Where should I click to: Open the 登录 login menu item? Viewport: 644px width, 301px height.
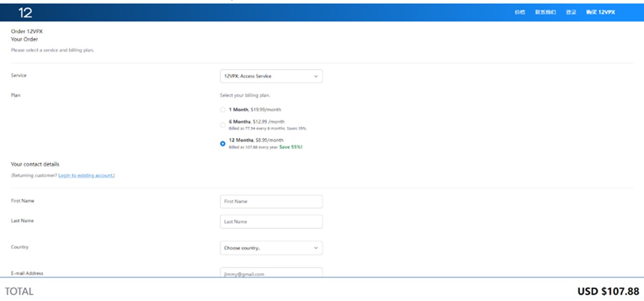point(571,12)
